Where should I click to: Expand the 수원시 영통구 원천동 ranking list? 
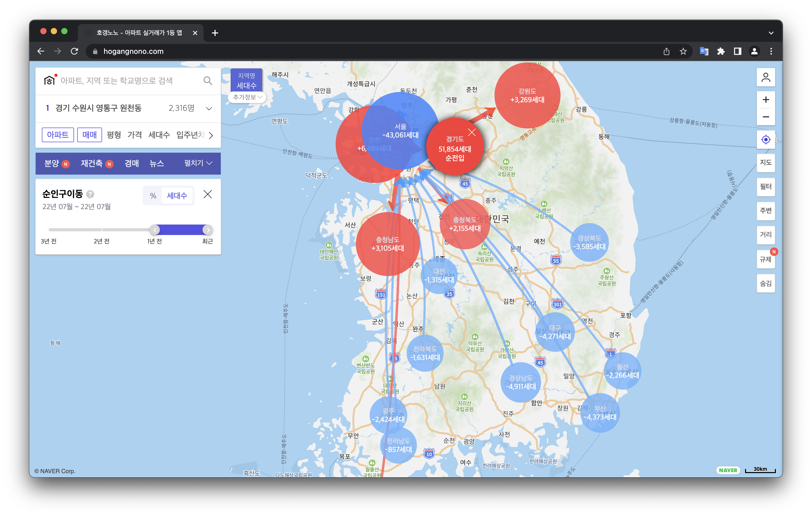209,108
